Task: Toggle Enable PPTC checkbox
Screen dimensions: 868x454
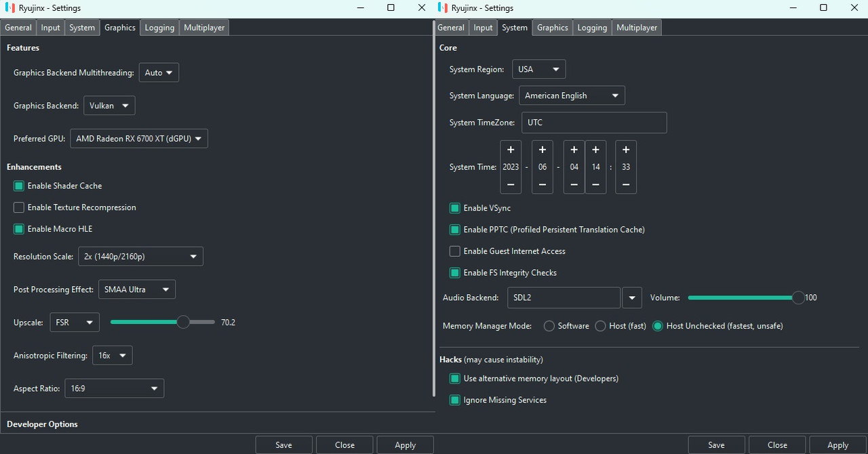Action: coord(455,230)
